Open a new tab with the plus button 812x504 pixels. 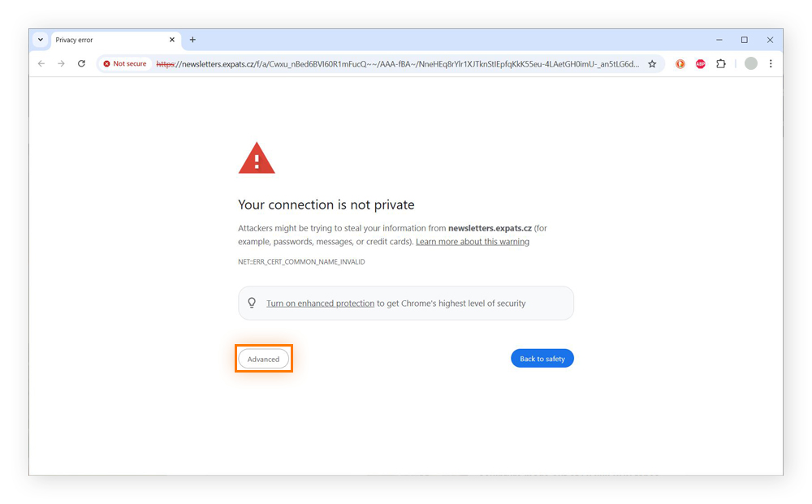192,39
